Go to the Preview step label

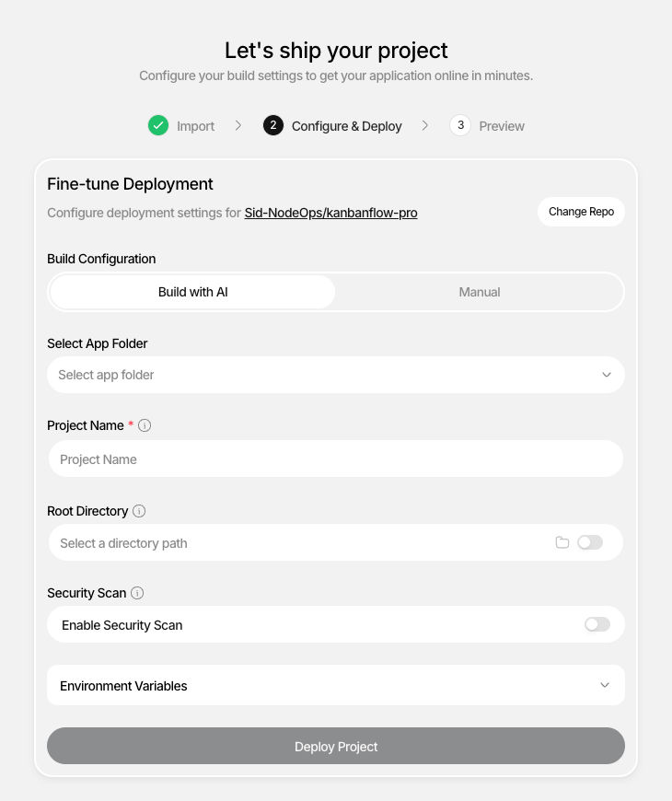coord(502,126)
